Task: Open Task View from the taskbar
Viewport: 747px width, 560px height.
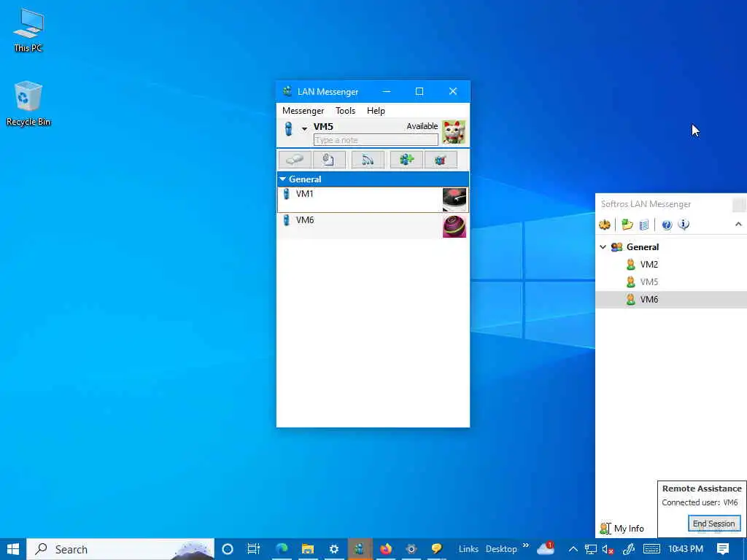Action: 253,549
